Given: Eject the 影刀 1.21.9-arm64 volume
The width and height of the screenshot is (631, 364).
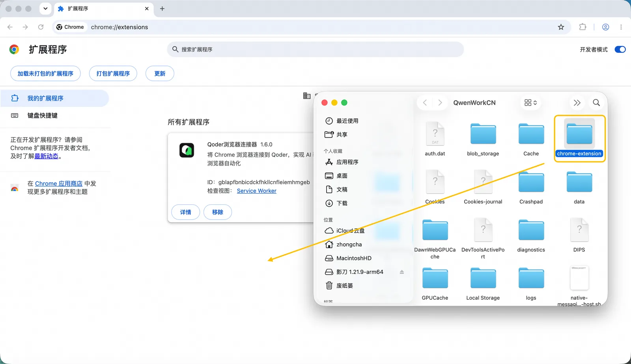Looking at the screenshot, I should [402, 272].
